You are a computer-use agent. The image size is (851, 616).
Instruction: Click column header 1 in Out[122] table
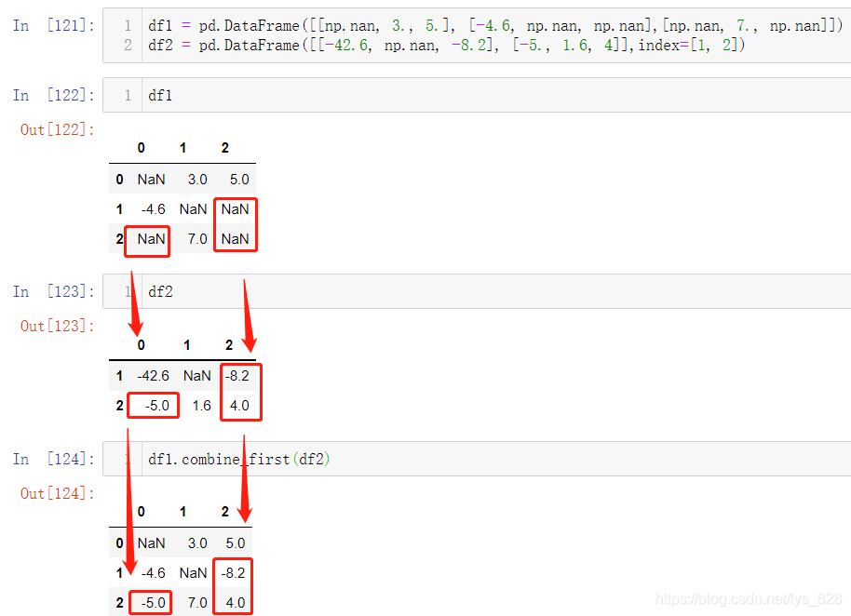(182, 148)
